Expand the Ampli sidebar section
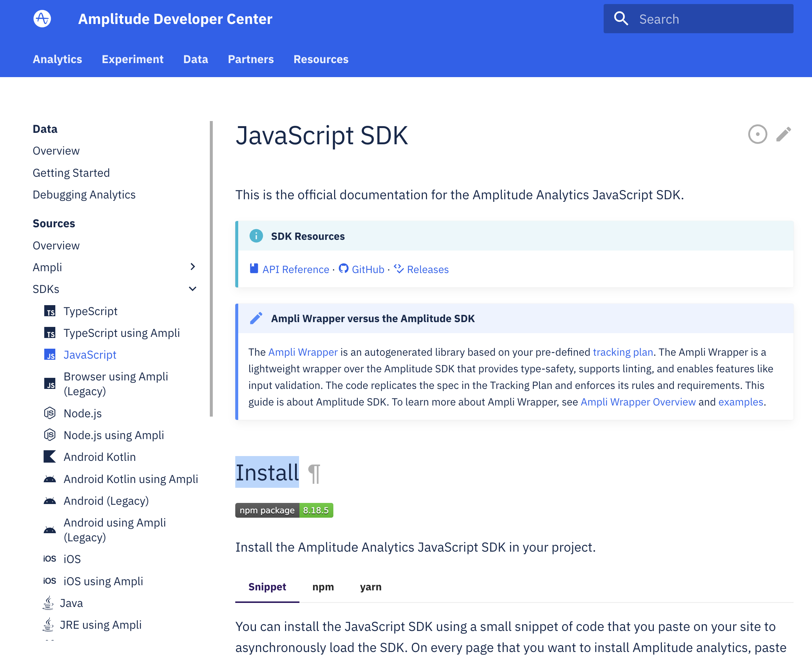Viewport: 812px width, 659px height. [192, 267]
